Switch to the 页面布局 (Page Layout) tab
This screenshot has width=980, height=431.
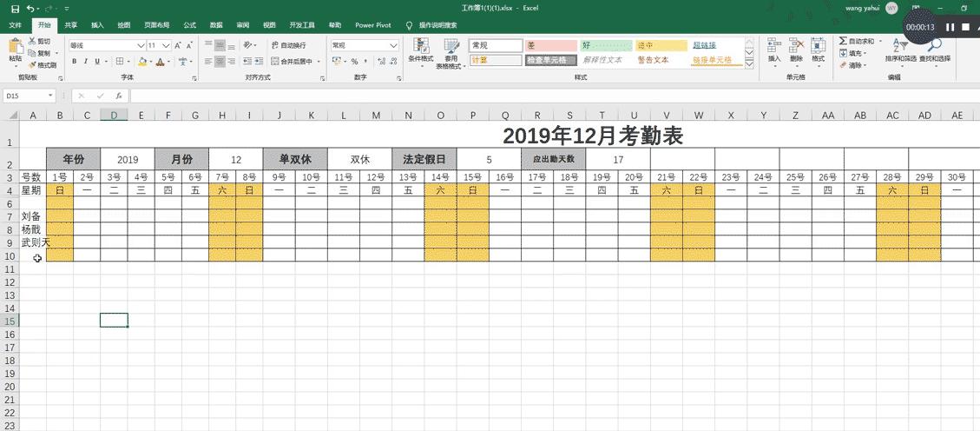pos(156,25)
